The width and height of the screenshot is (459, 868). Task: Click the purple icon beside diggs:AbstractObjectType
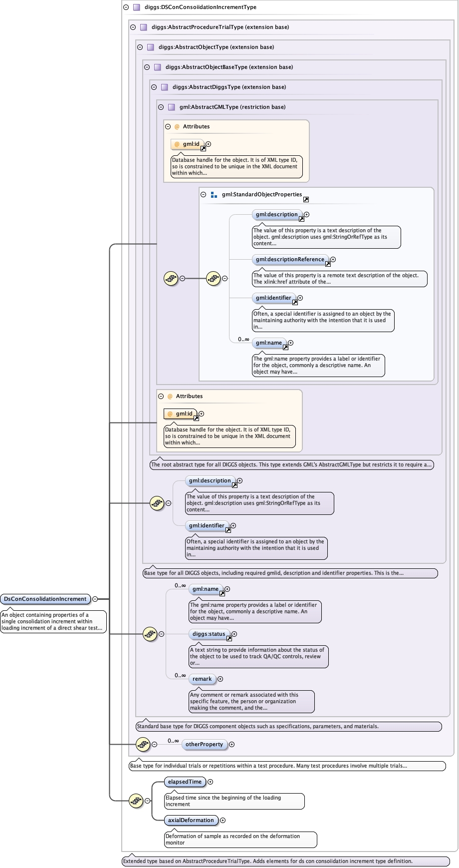tap(151, 47)
